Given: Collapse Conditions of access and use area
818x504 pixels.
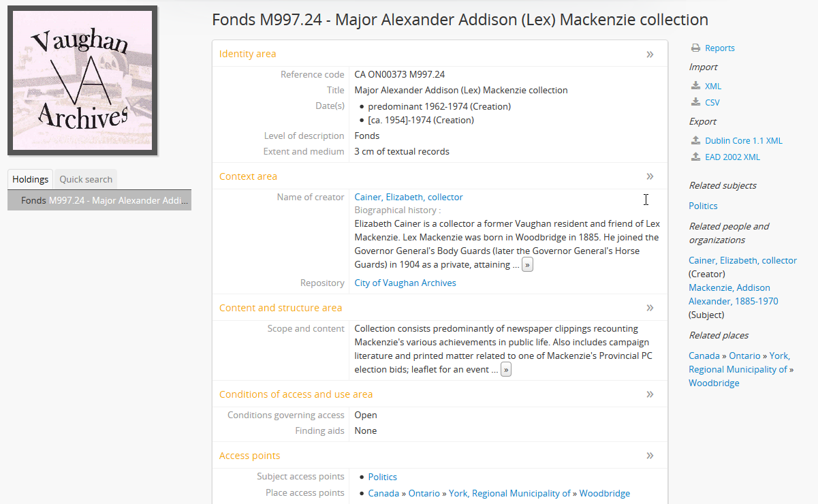Looking at the screenshot, I should 650,395.
